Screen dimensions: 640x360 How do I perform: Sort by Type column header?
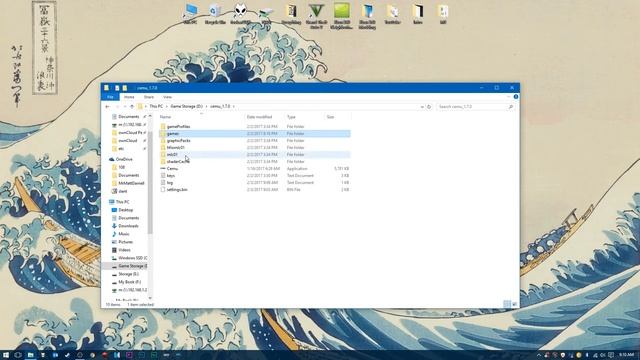click(291, 117)
